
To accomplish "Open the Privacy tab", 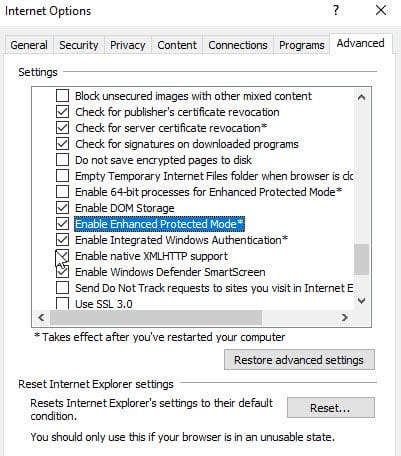I will (x=127, y=45).
